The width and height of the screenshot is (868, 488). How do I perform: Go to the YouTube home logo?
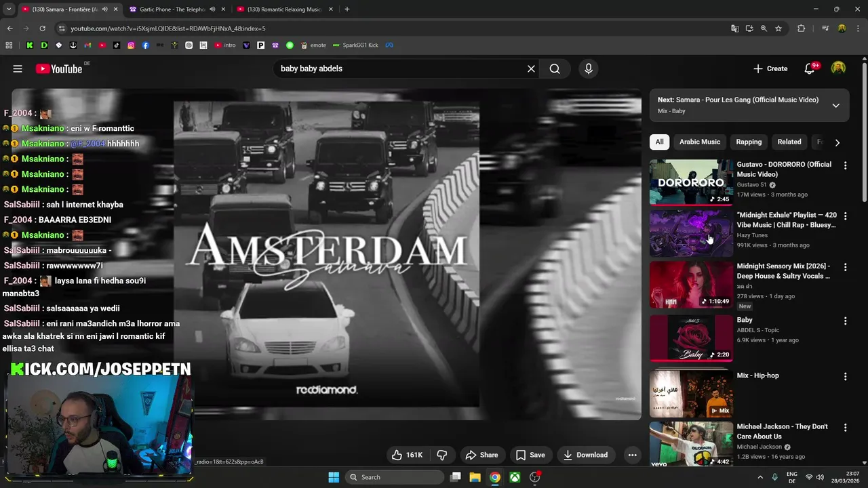pyautogui.click(x=59, y=68)
